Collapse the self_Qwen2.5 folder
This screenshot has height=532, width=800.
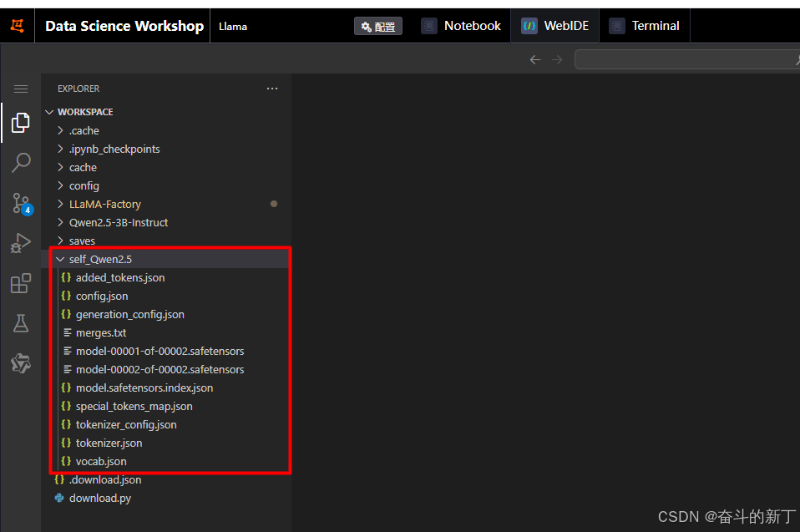pos(166,259)
